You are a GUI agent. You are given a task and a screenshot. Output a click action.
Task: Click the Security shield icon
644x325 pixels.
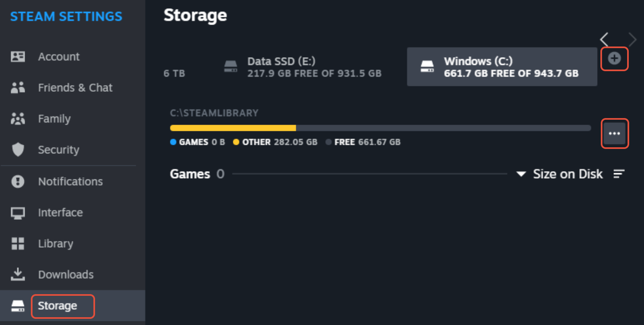pos(18,150)
